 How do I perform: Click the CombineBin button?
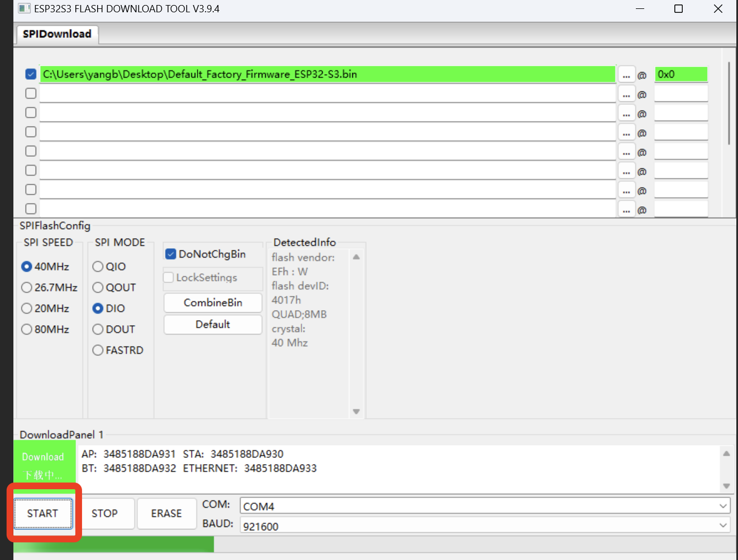click(x=213, y=303)
